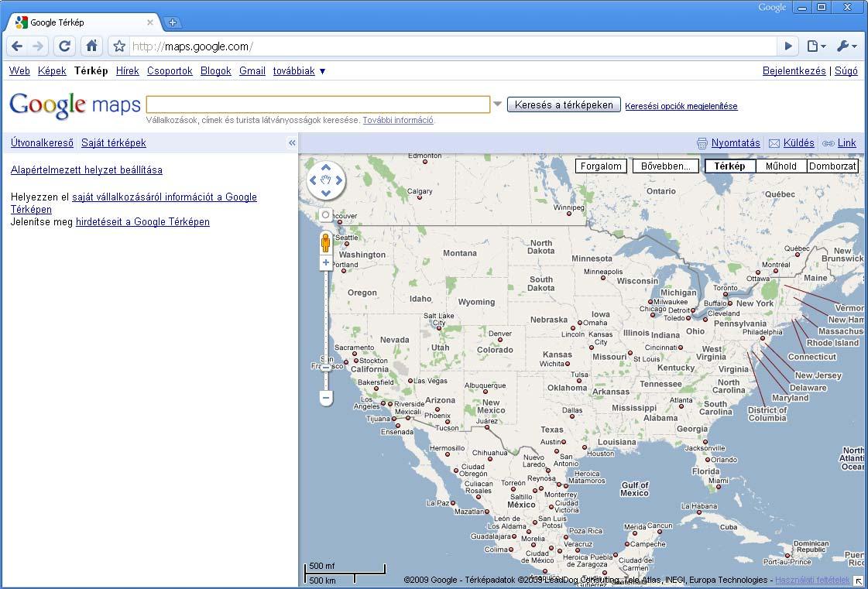Open the Web link in top bar
This screenshot has height=589, width=868.
click(x=20, y=71)
